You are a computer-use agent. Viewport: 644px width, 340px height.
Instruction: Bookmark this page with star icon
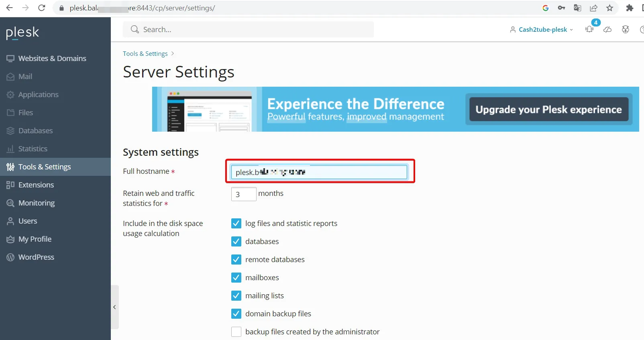click(x=609, y=8)
